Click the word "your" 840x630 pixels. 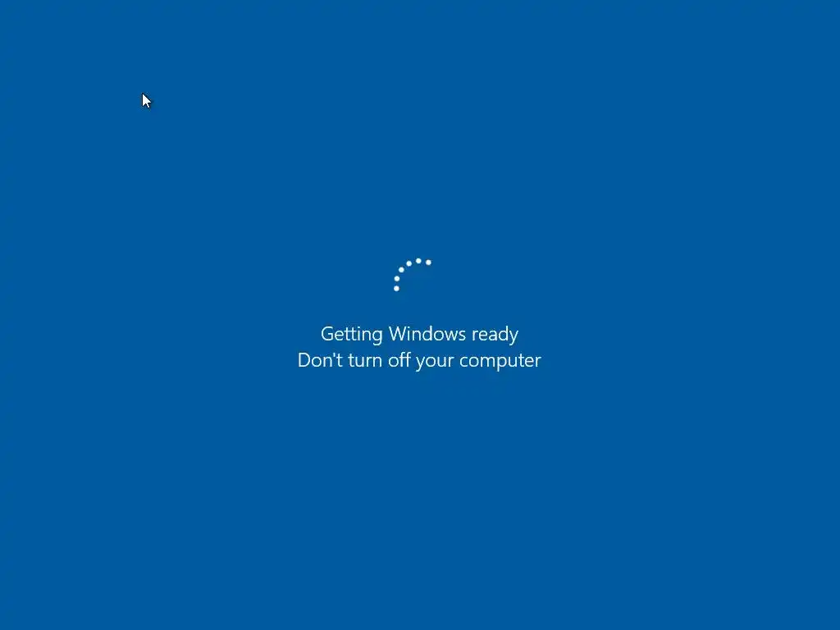click(435, 362)
